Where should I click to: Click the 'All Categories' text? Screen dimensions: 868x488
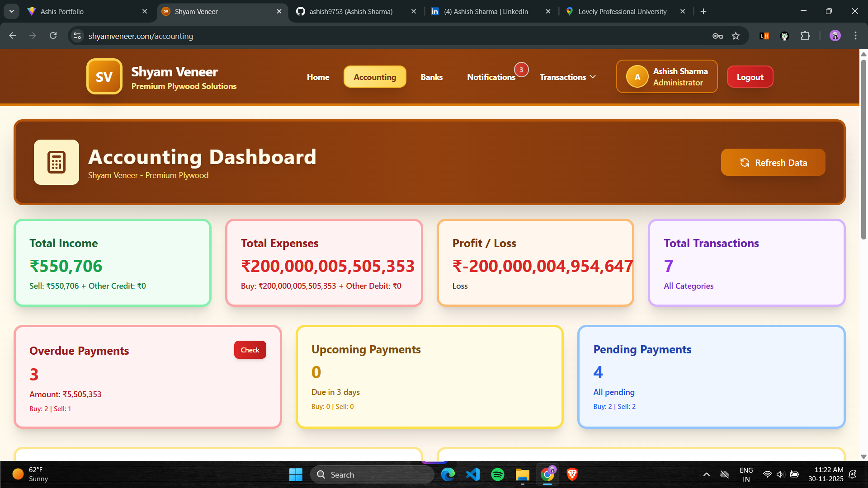[x=689, y=286]
